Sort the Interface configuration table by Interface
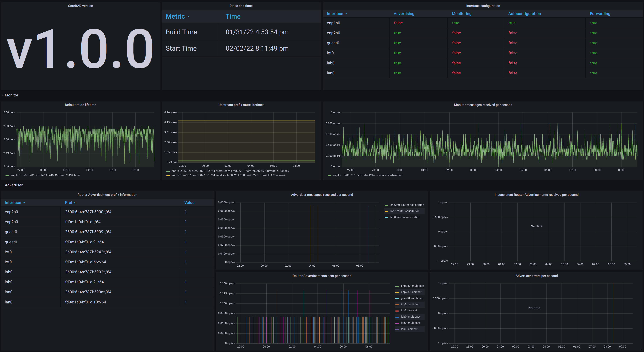This screenshot has width=644, height=352. (335, 13)
